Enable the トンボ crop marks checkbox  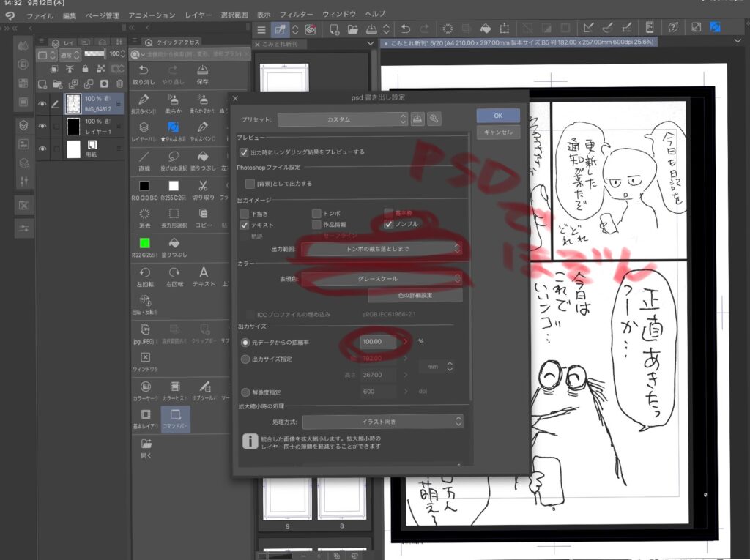pos(316,213)
